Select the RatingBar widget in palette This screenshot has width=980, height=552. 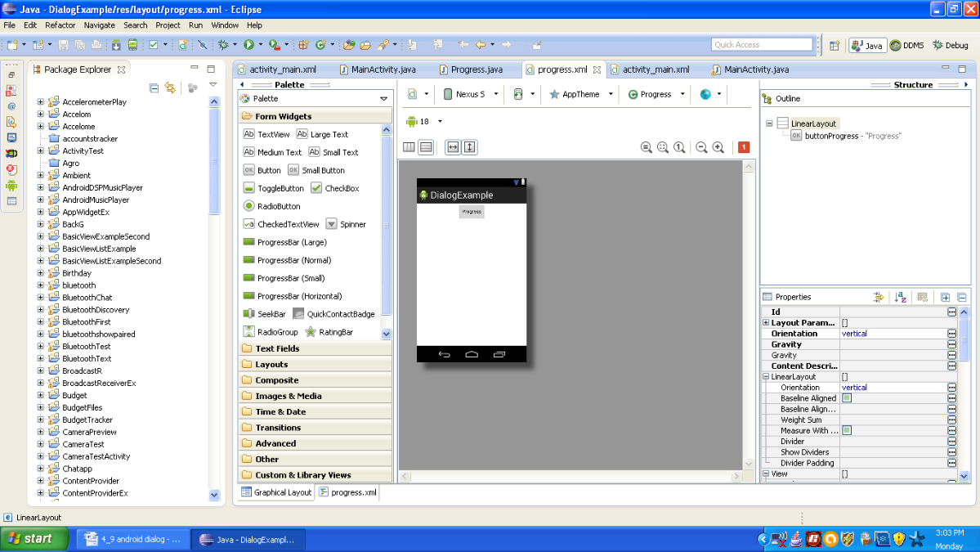[329, 332]
